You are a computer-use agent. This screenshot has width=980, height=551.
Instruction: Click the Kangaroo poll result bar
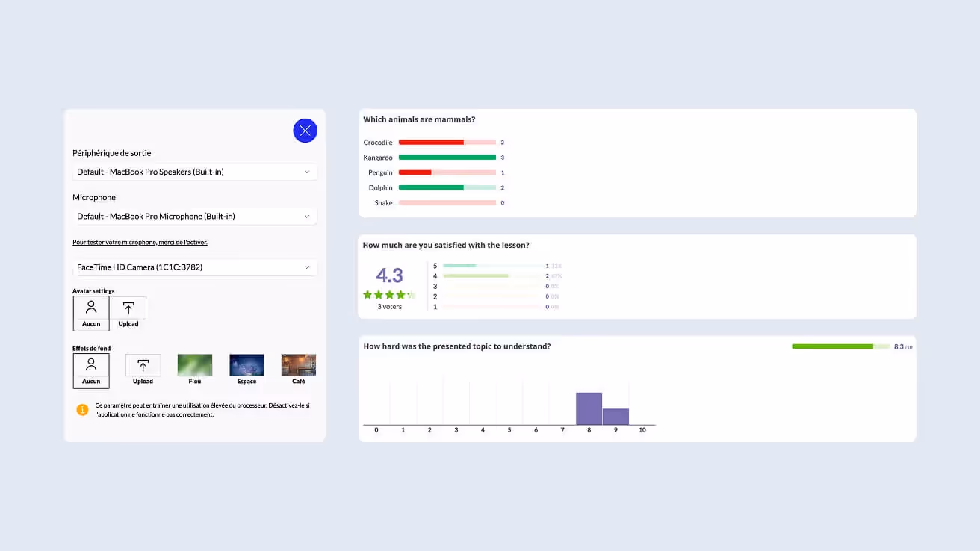click(448, 158)
